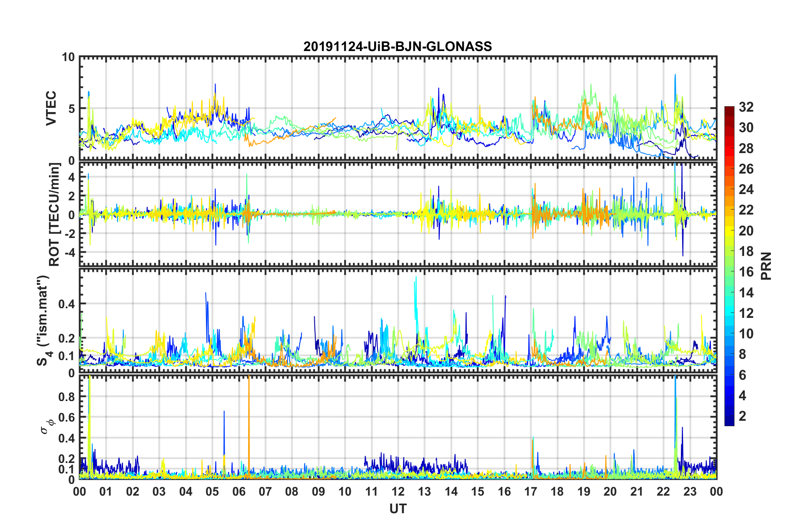Click colorbar tick label "32"
The height and width of the screenshot is (532, 796).
pyautogui.click(x=746, y=107)
